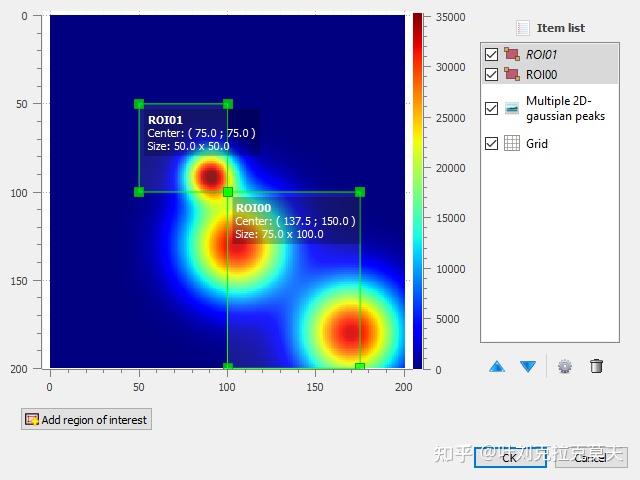Click the OK button
This screenshot has height=480, width=640.
510,458
